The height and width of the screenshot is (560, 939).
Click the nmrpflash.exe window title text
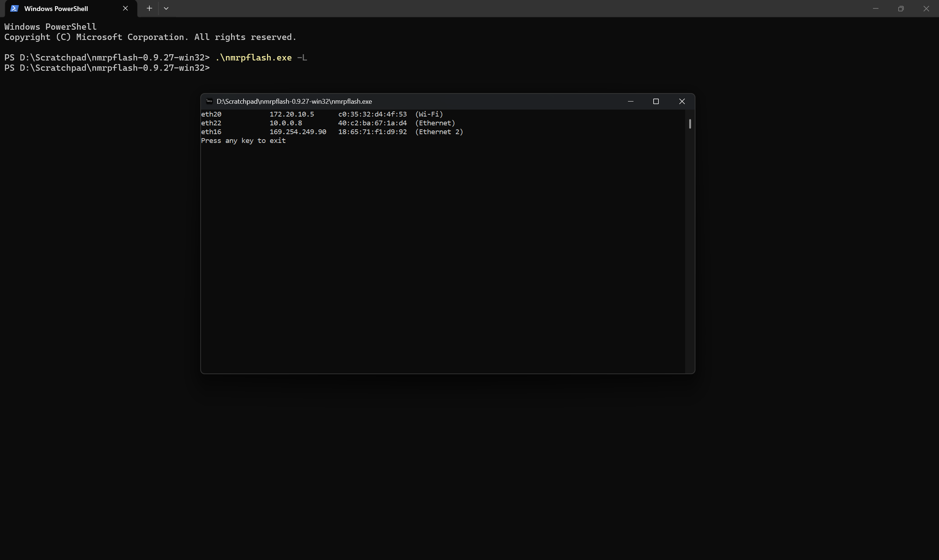pos(294,101)
